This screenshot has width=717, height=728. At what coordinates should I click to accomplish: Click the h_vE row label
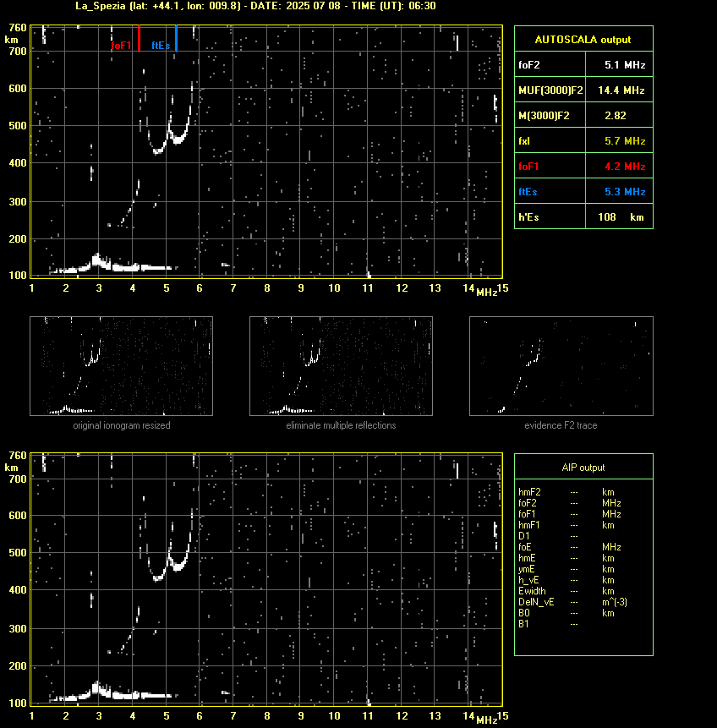tap(528, 580)
